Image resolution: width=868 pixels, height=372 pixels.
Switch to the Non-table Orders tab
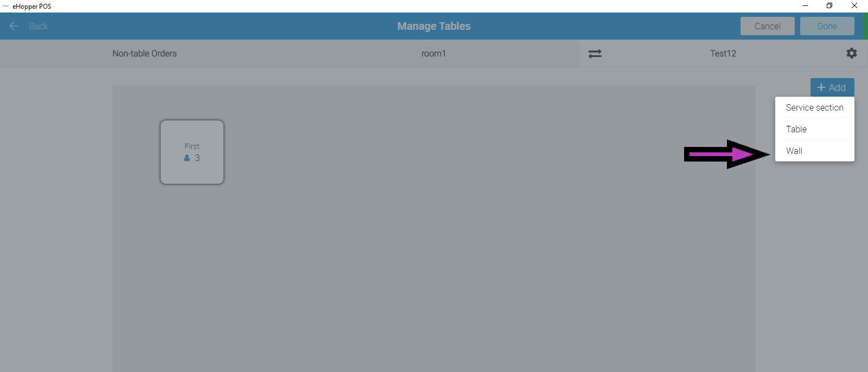pyautogui.click(x=144, y=53)
